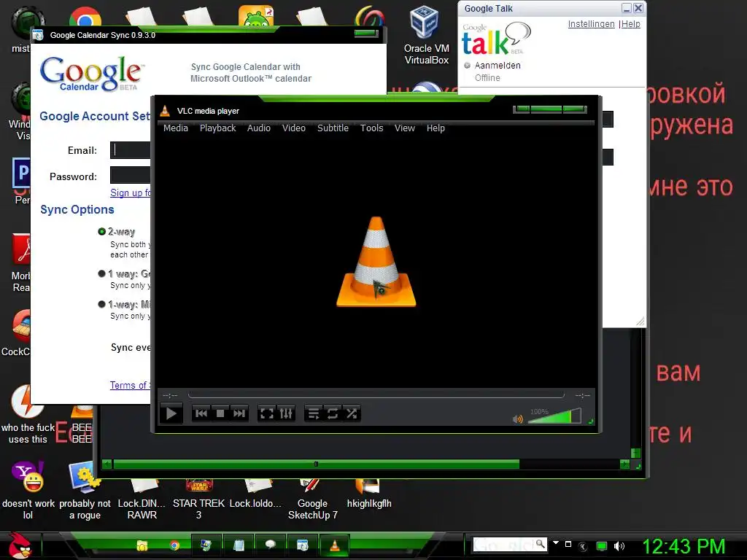Focus the Password field in Google Calendar Sync
Viewport: 747px width, 560px height.
point(130,175)
